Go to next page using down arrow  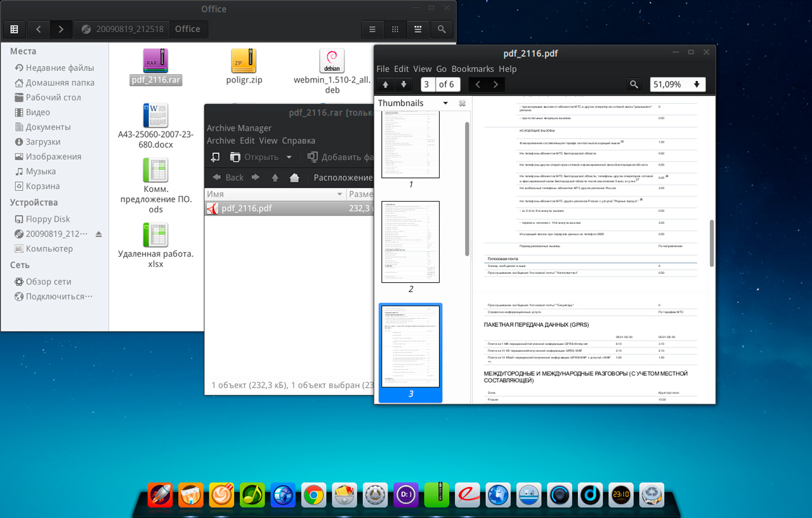pyautogui.click(x=403, y=84)
